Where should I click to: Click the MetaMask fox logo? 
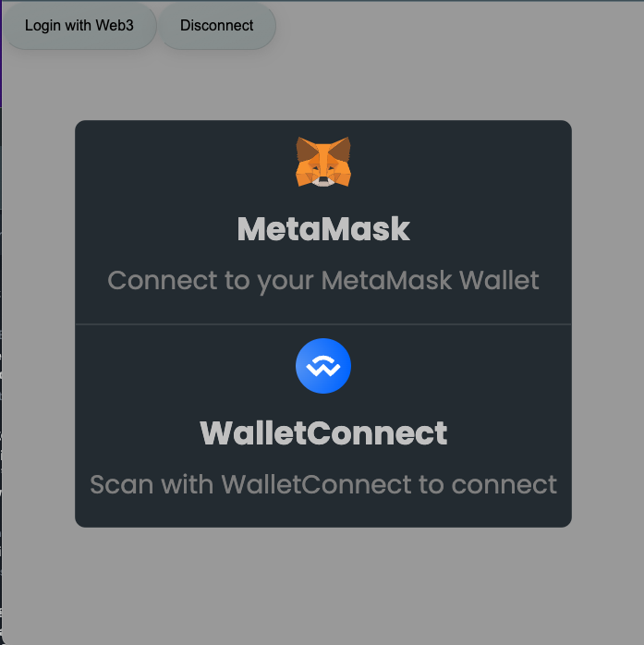[x=323, y=162]
